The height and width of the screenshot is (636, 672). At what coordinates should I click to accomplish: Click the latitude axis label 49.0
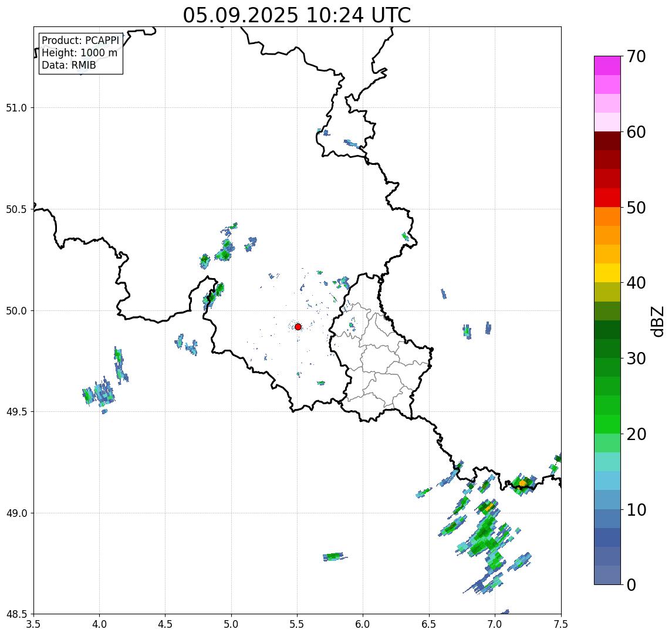[16, 513]
